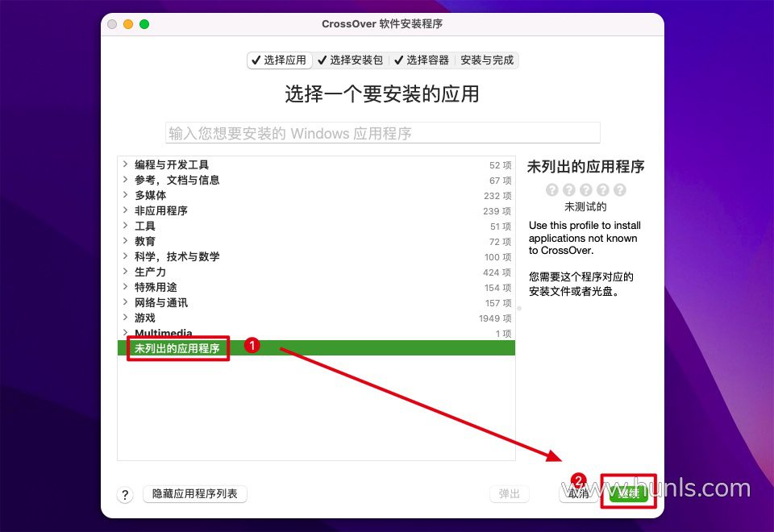Select the 生产力 category label
This screenshot has width=774, height=532.
[151, 272]
